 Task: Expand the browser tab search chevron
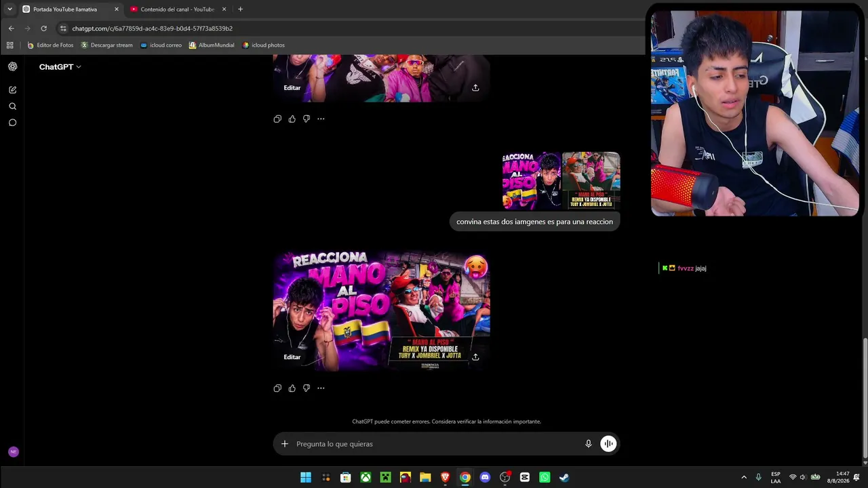tap(9, 9)
